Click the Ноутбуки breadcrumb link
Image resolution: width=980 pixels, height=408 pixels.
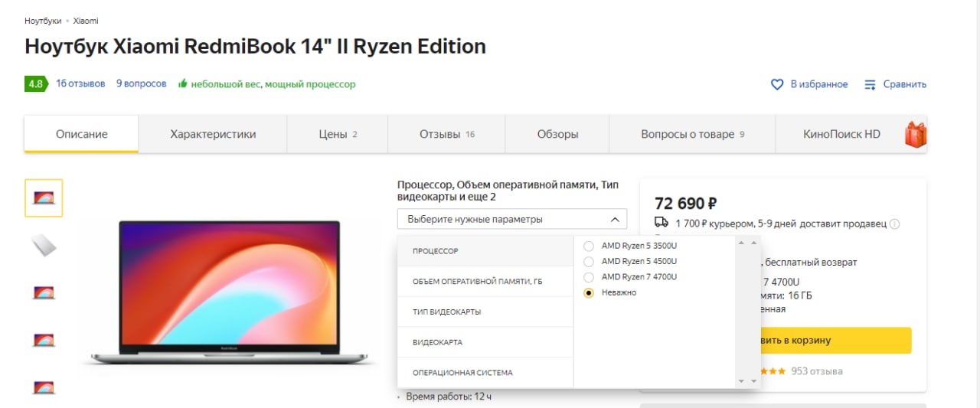[x=43, y=21]
